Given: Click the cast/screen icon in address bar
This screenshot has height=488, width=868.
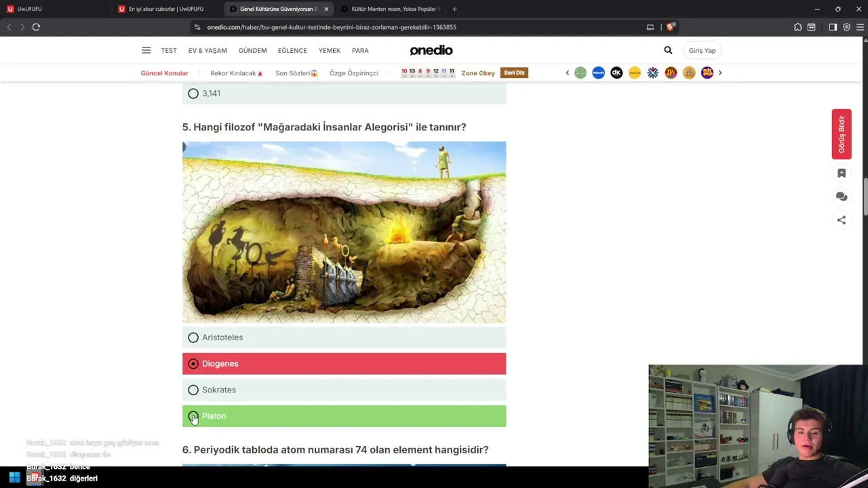Looking at the screenshot, I should [650, 27].
